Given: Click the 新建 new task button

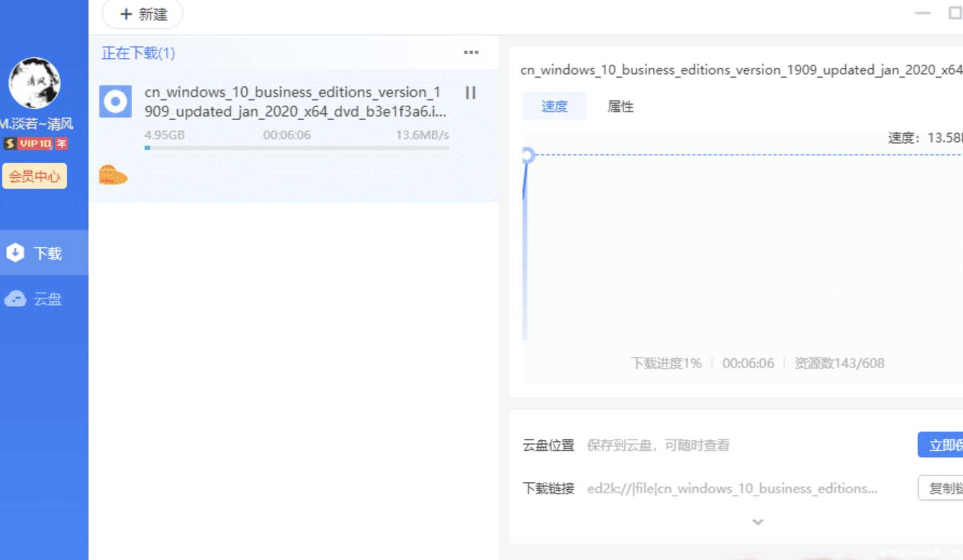Looking at the screenshot, I should [x=143, y=14].
